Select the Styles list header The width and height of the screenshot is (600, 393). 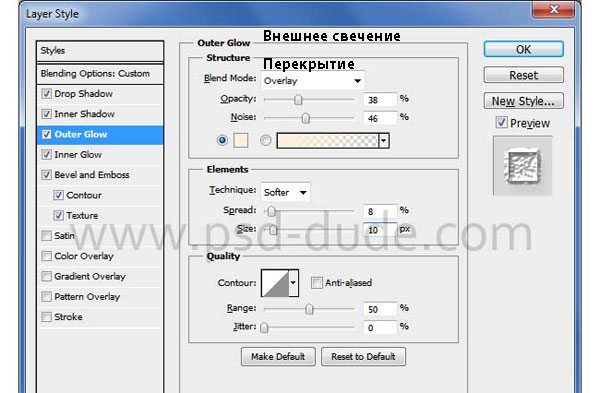click(100, 51)
